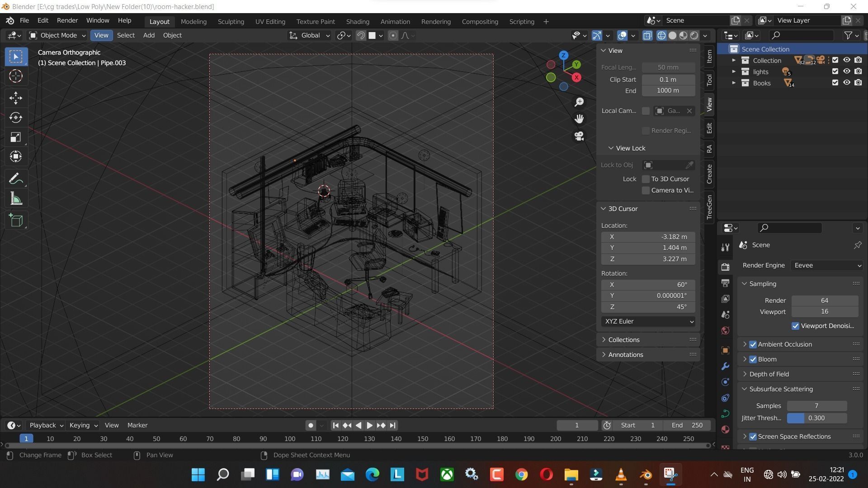Toggle snapping magnet icon

pyautogui.click(x=361, y=36)
